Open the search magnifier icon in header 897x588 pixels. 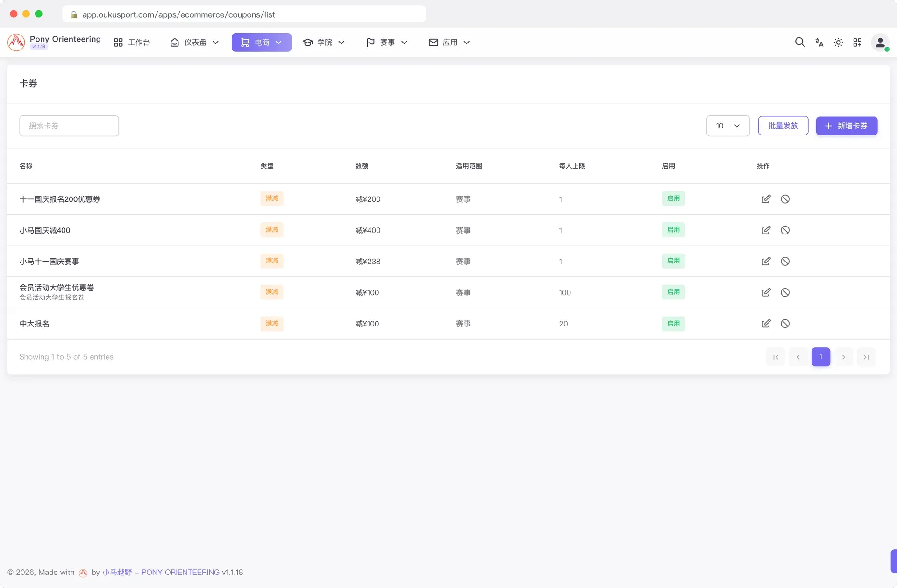[800, 43]
